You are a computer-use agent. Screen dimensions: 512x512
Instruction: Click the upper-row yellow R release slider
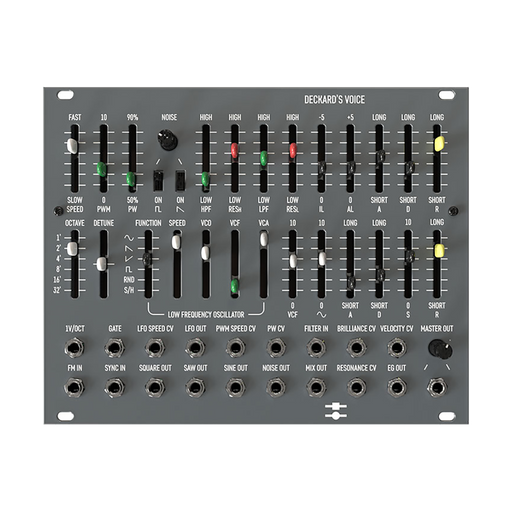click(x=439, y=143)
